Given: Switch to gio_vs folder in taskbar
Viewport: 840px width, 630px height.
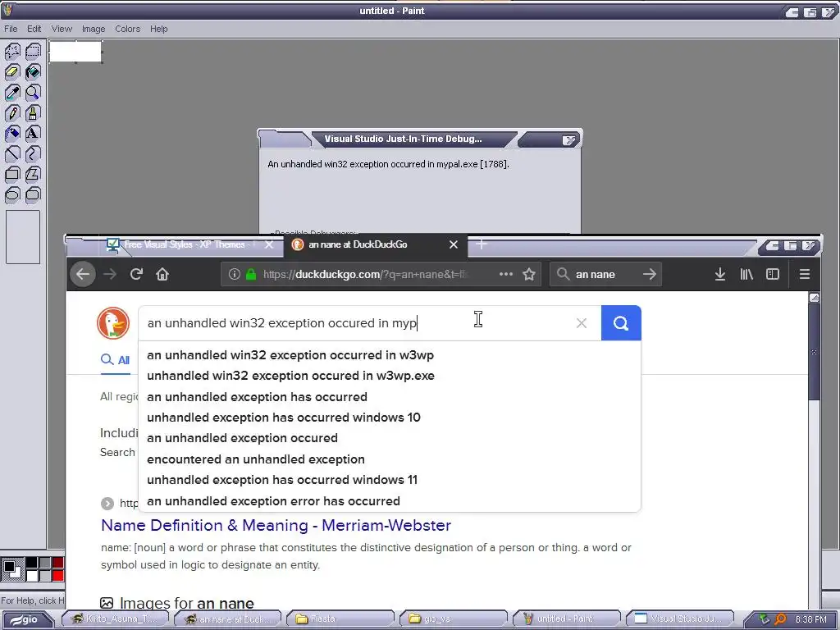Looking at the screenshot, I should (x=452, y=619).
